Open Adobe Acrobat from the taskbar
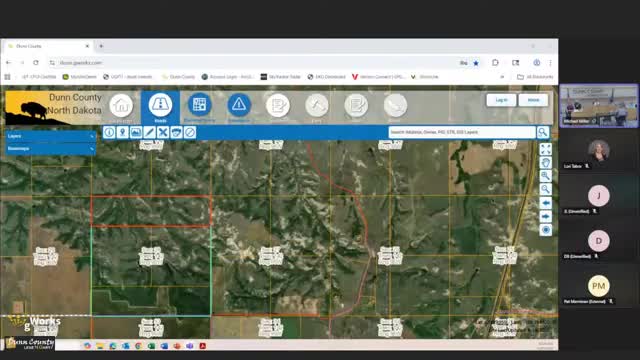This screenshot has width=640, height=360. [202, 346]
